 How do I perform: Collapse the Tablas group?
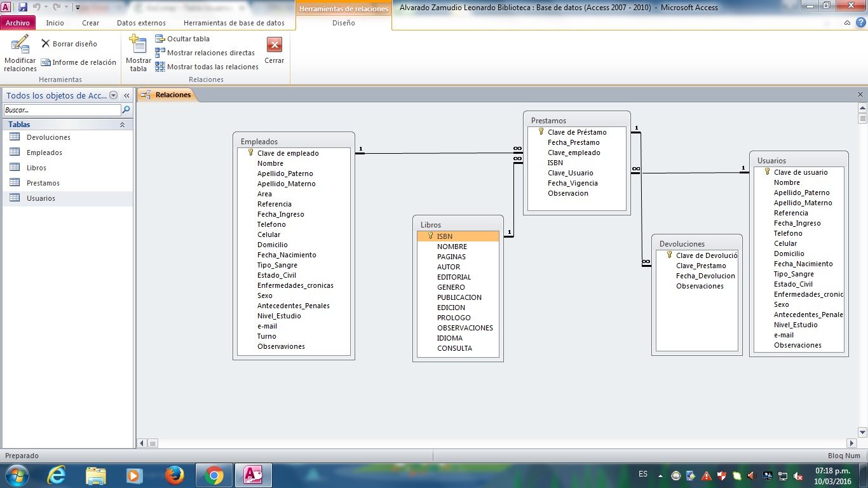[x=122, y=125]
